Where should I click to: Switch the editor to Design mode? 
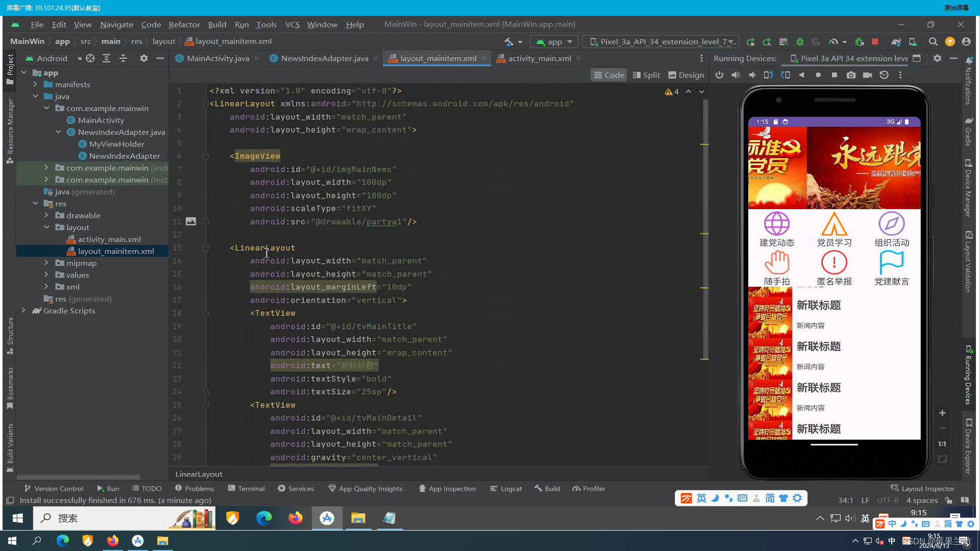[x=686, y=74]
